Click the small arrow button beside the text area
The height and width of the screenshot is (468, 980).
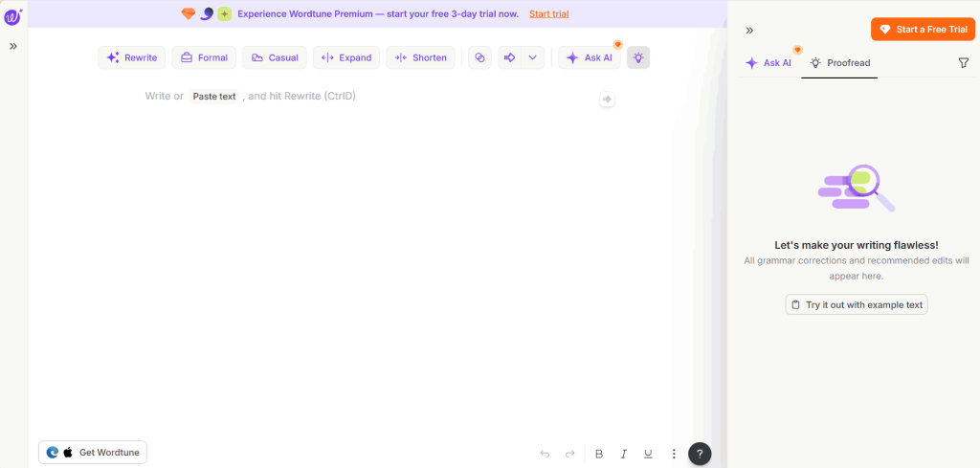[607, 99]
